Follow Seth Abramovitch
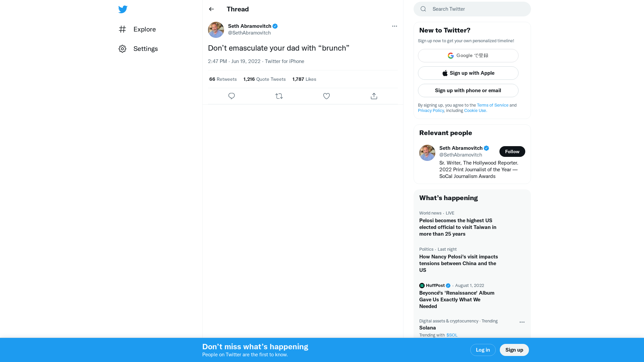 point(512,151)
